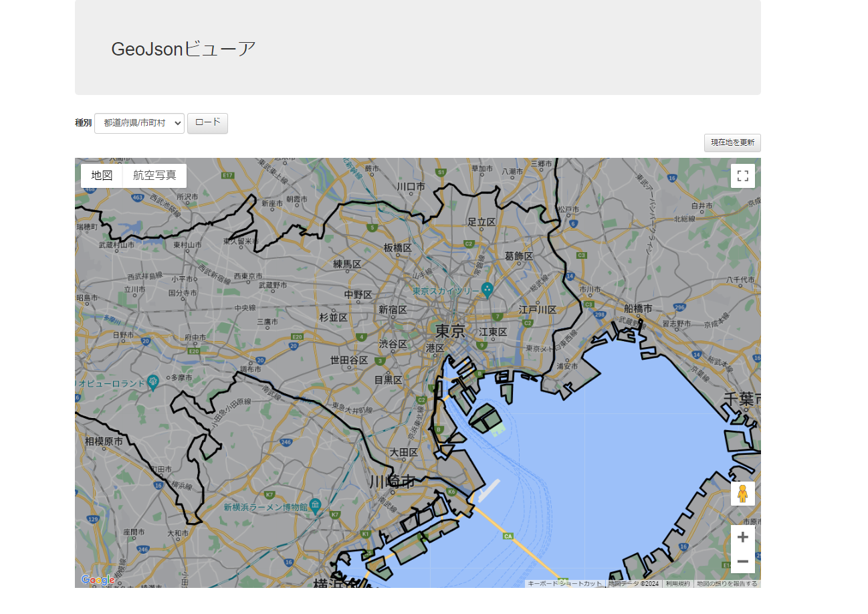
Task: Click the 足立区 map label
Action: pyautogui.click(x=481, y=221)
